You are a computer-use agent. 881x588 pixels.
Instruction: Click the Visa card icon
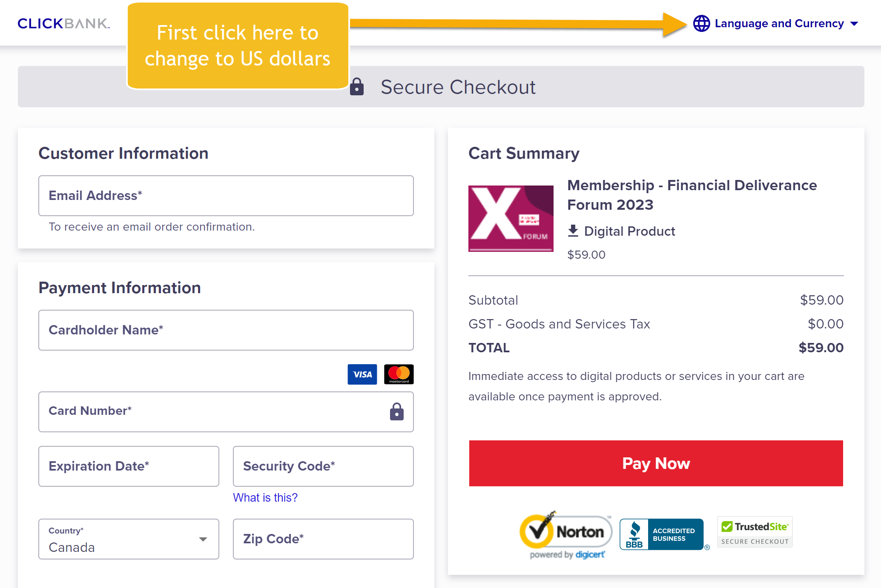pos(362,374)
